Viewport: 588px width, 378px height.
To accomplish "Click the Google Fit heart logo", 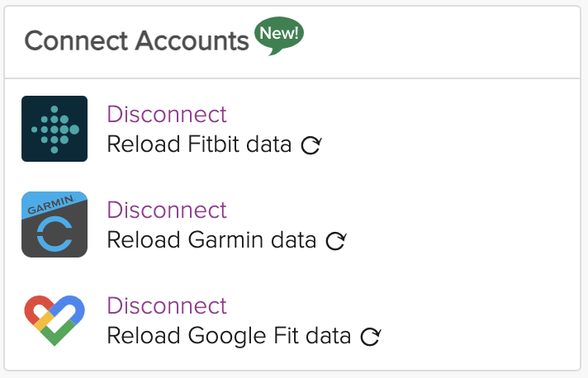I will (x=55, y=320).
